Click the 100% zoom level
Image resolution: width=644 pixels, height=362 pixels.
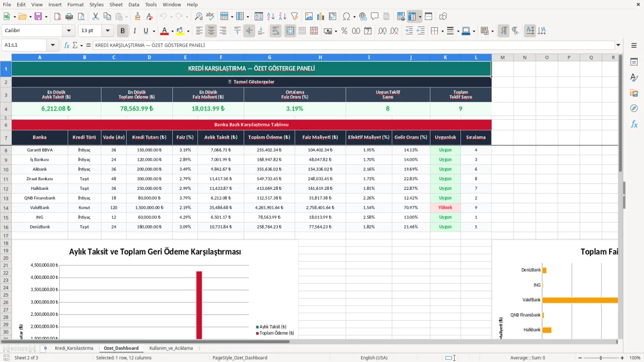coord(635,358)
